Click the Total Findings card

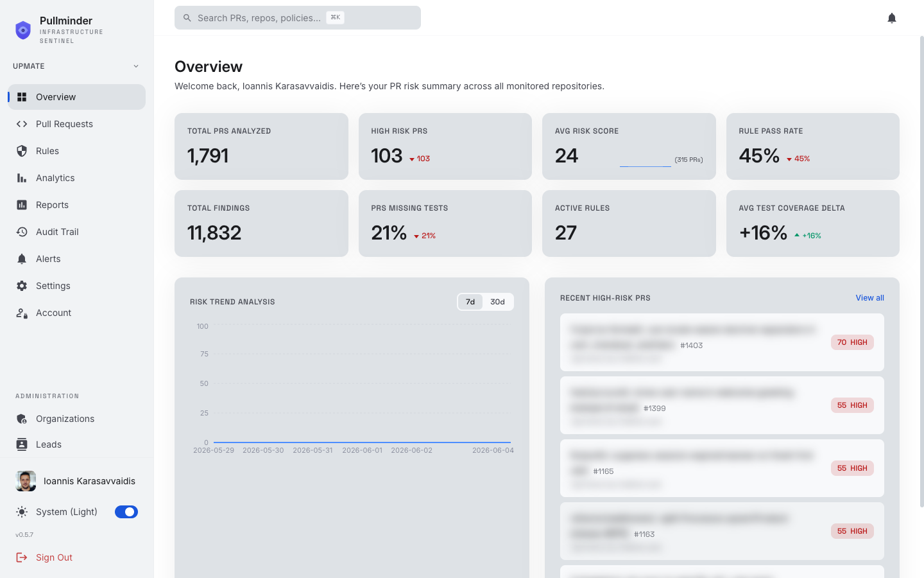261,223
